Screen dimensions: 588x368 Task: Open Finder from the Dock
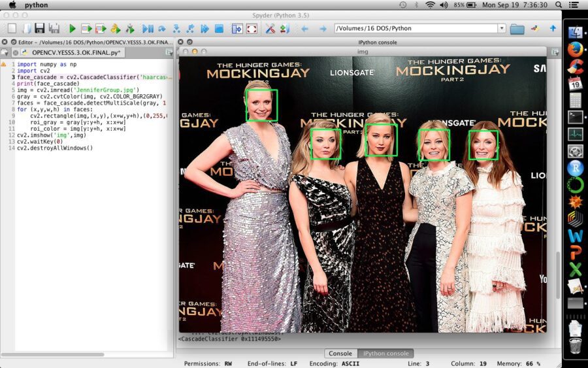tap(575, 32)
